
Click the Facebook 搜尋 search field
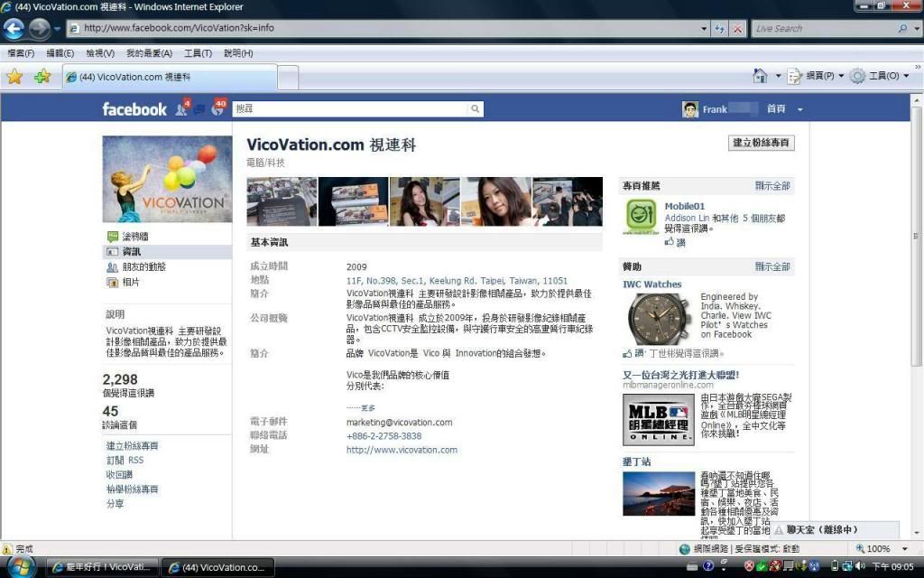click(350, 109)
